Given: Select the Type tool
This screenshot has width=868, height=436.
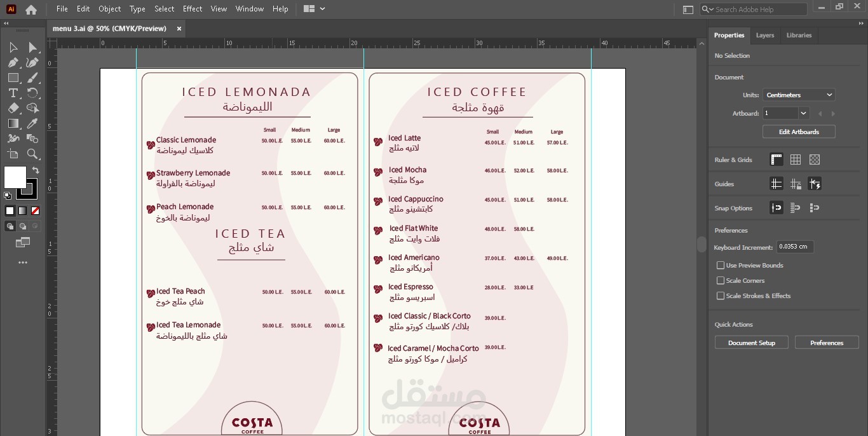Looking at the screenshot, I should click(13, 93).
